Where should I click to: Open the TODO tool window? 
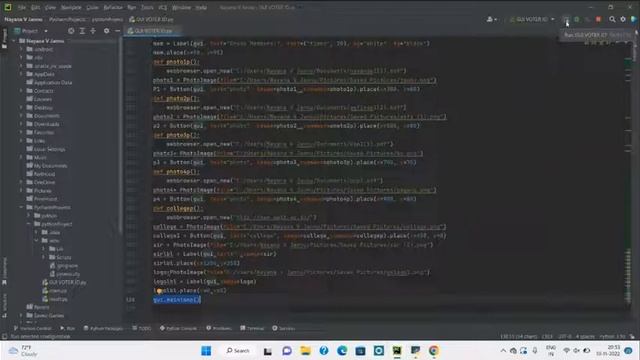(142, 328)
